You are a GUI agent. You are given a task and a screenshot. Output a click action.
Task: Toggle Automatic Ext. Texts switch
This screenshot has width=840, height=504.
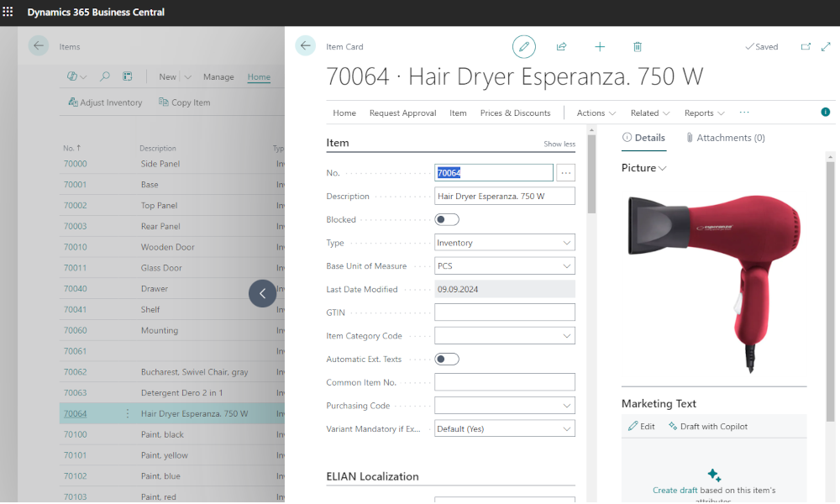tap(447, 359)
